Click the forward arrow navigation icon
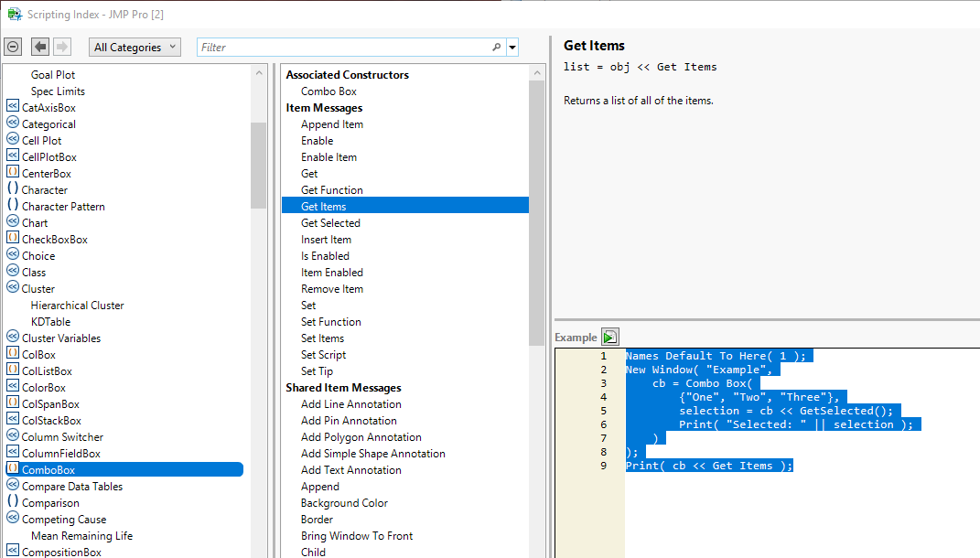Viewport: 980px width, 558px height. (x=62, y=47)
